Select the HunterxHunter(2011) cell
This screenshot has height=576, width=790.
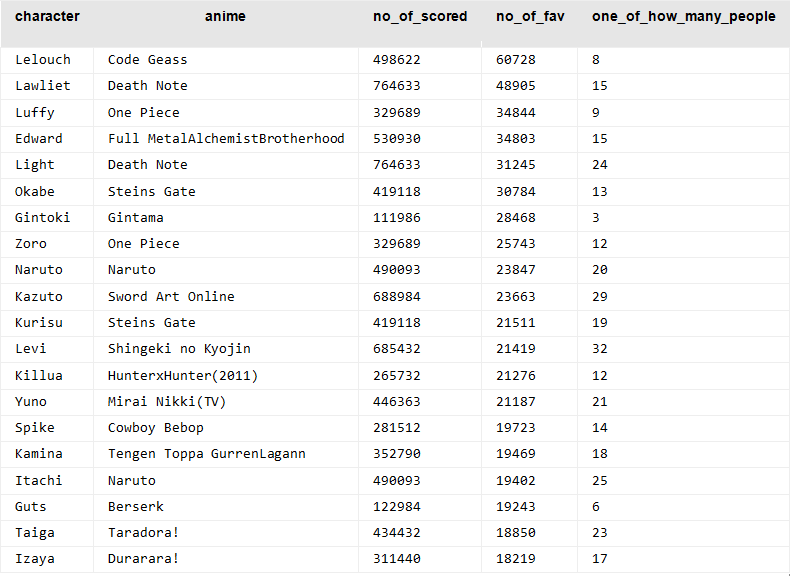[x=183, y=375]
